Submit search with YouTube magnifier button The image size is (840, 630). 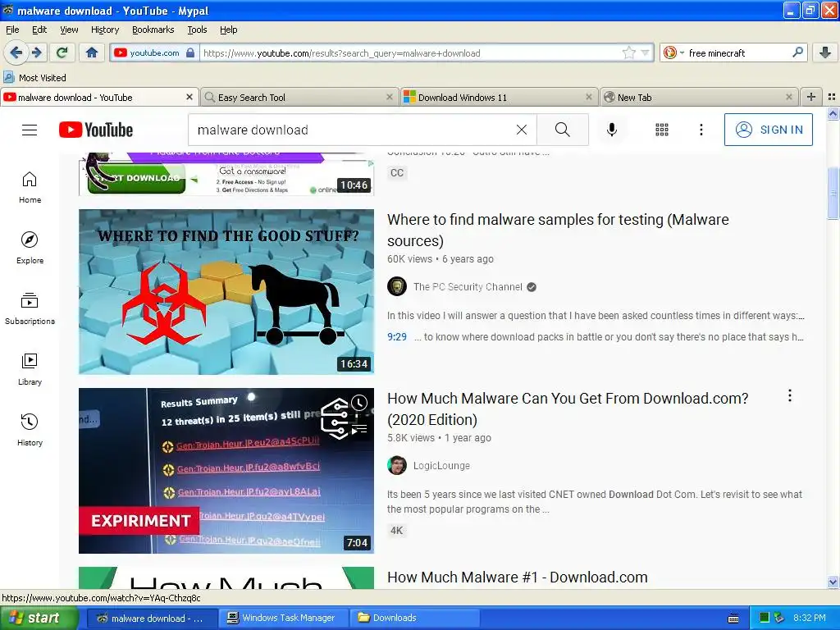tap(563, 130)
